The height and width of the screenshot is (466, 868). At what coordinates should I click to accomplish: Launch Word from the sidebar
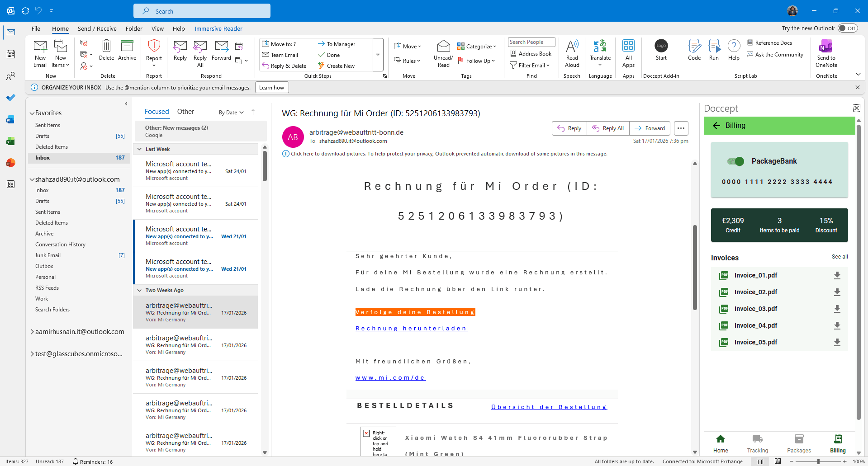11,119
